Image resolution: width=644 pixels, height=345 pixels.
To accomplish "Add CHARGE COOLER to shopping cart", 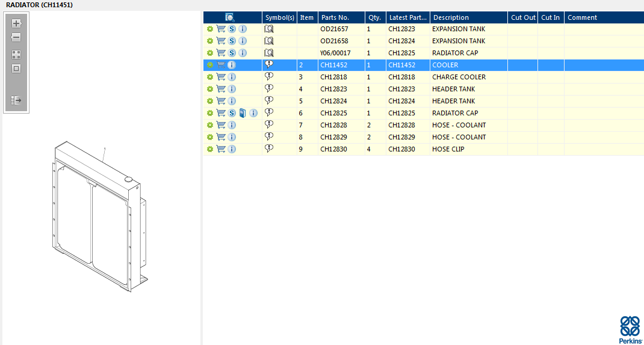I will 221,77.
